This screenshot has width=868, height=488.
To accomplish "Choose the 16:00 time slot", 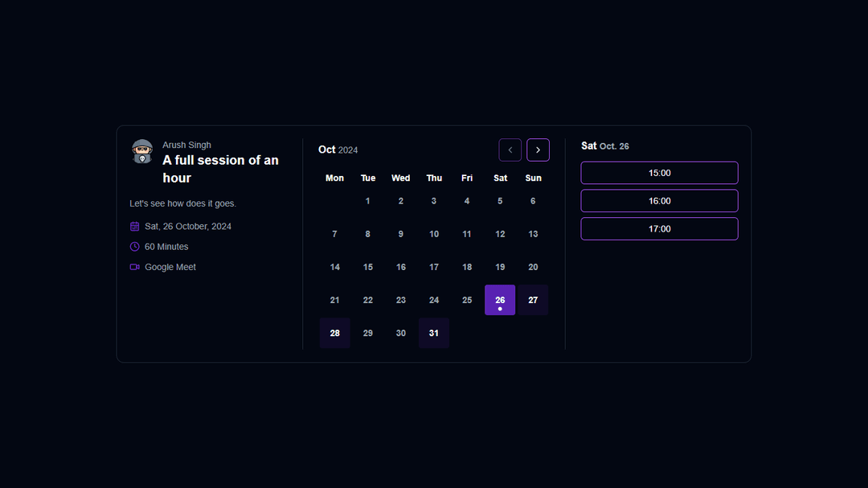I will pos(659,201).
